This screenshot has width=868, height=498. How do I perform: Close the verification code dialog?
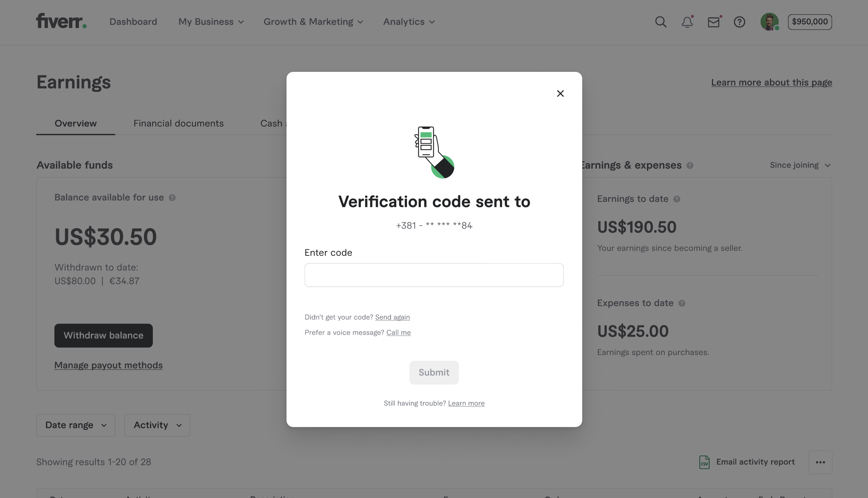pyautogui.click(x=560, y=93)
